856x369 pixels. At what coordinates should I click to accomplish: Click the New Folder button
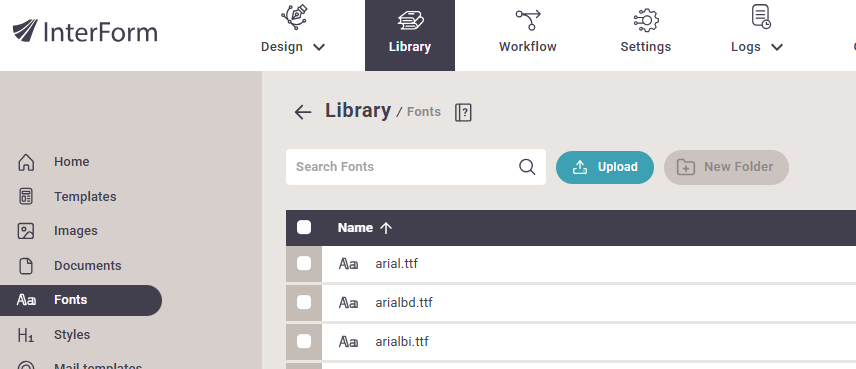pyautogui.click(x=726, y=167)
